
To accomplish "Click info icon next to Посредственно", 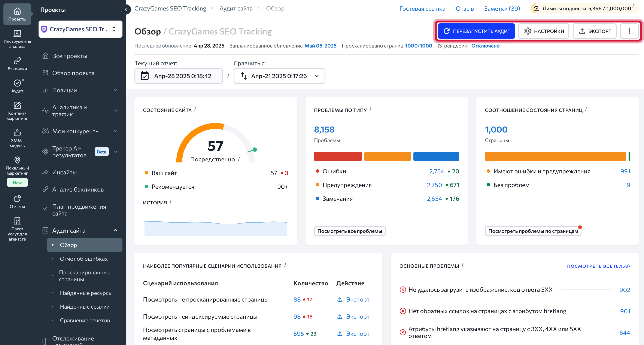I will [239, 159].
